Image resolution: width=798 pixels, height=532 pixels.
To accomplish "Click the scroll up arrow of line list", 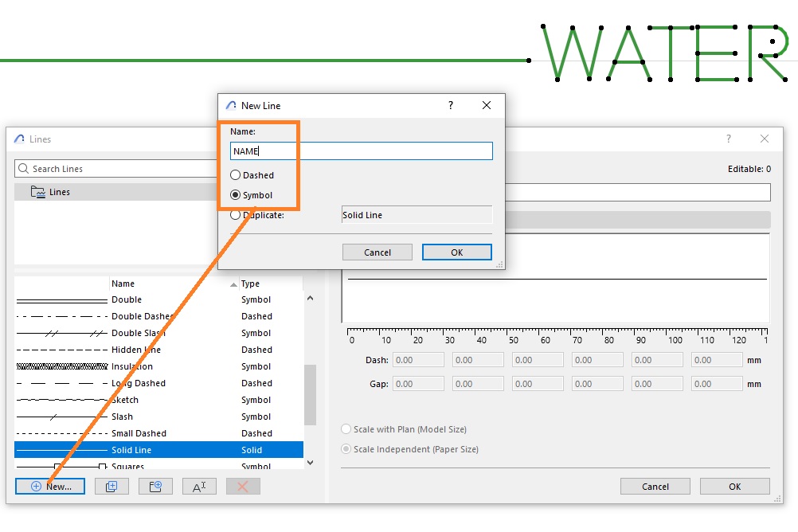I will click(310, 298).
